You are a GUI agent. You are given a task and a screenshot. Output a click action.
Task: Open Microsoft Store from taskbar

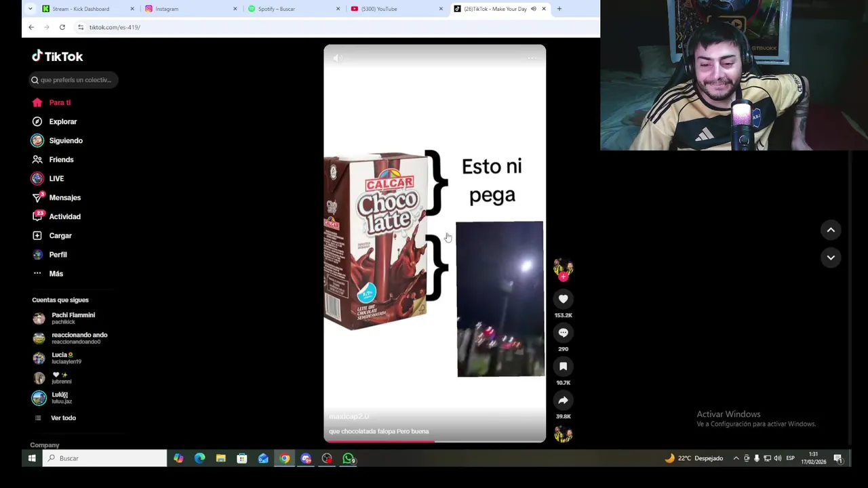[x=242, y=458]
